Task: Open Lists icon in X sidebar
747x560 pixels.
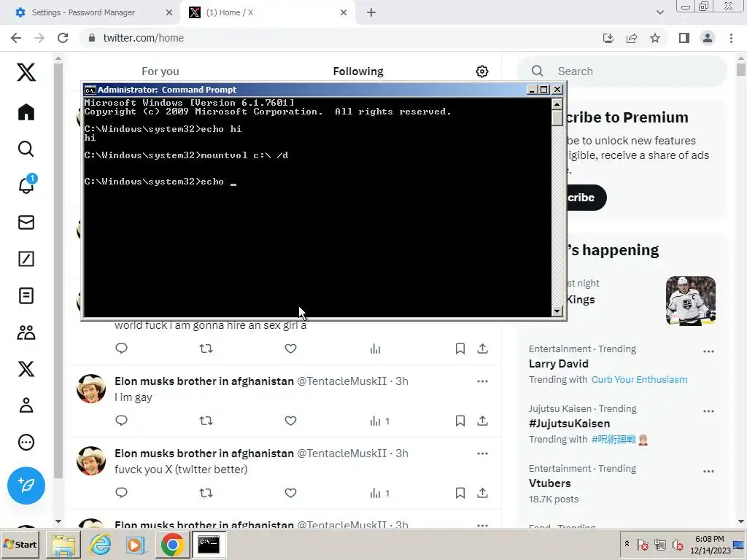Action: 26,296
